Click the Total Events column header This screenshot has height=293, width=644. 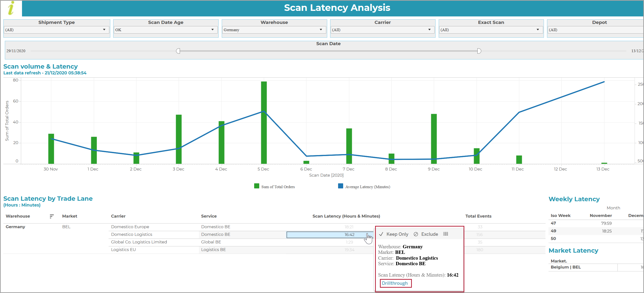point(478,216)
